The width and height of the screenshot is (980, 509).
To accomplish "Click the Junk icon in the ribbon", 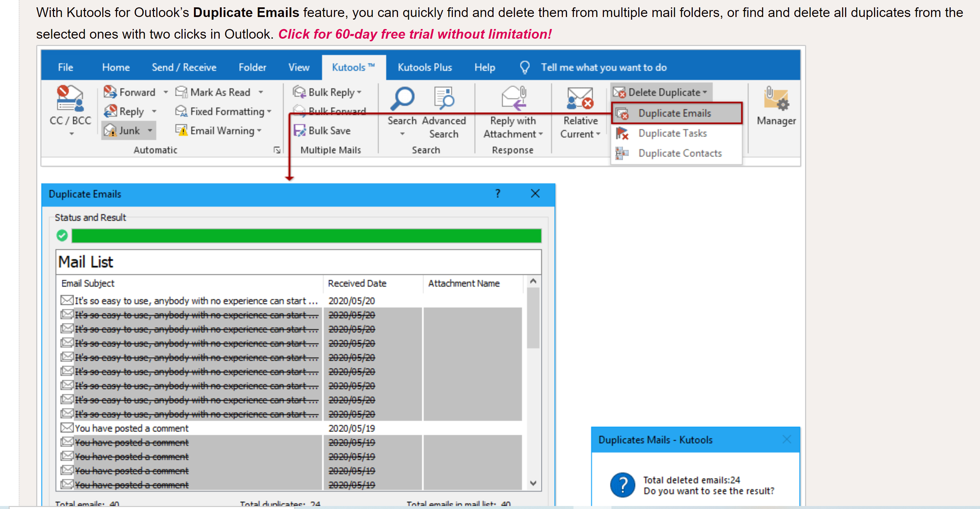I will (x=110, y=131).
